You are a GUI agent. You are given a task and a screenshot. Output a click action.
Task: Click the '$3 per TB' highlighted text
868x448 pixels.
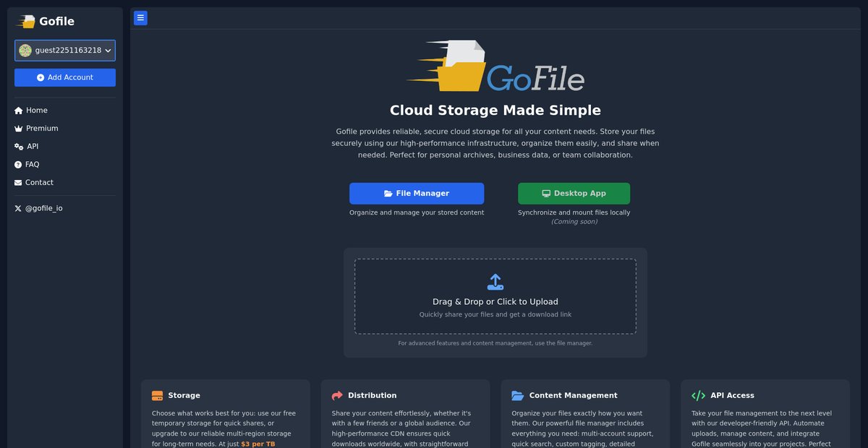pos(258,444)
